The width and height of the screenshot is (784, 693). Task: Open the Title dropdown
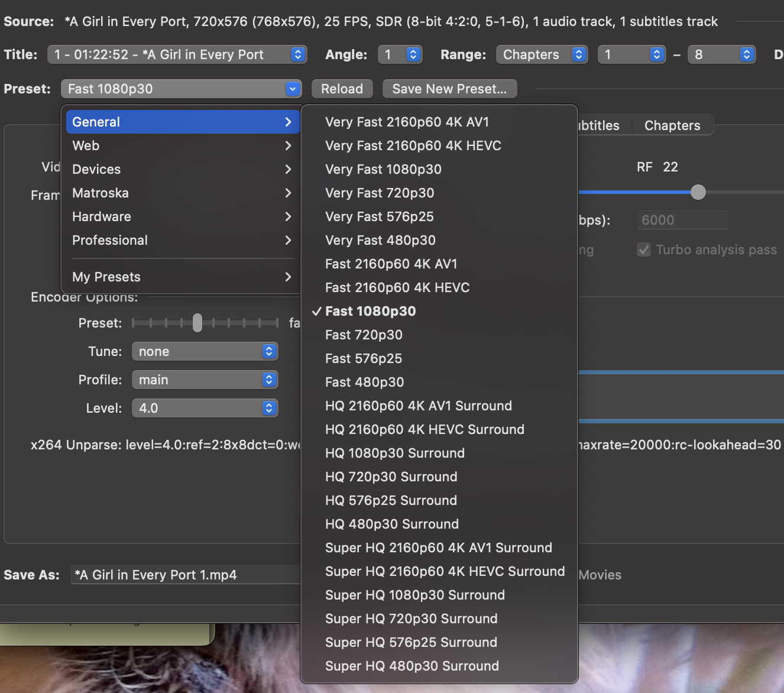[177, 54]
